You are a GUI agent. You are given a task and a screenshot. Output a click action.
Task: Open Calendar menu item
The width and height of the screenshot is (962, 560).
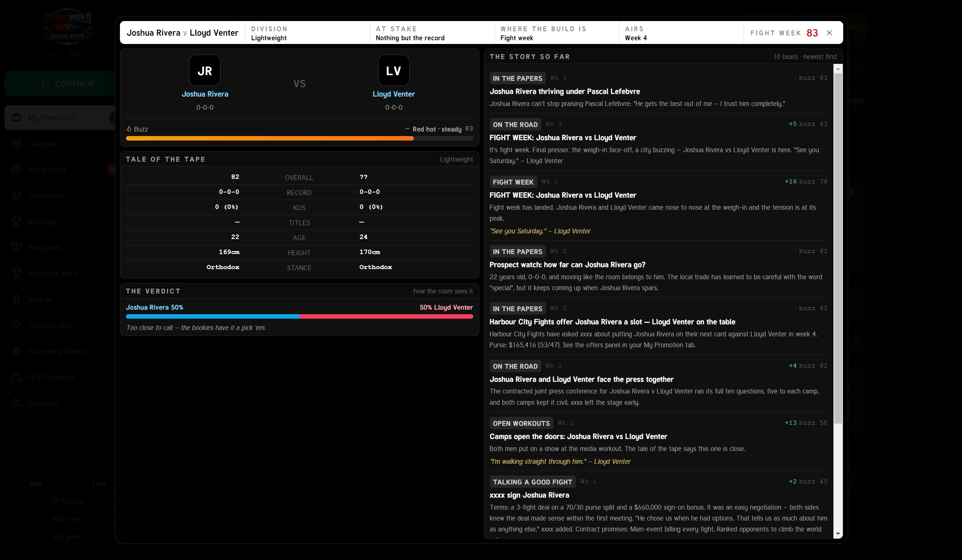pos(60,144)
